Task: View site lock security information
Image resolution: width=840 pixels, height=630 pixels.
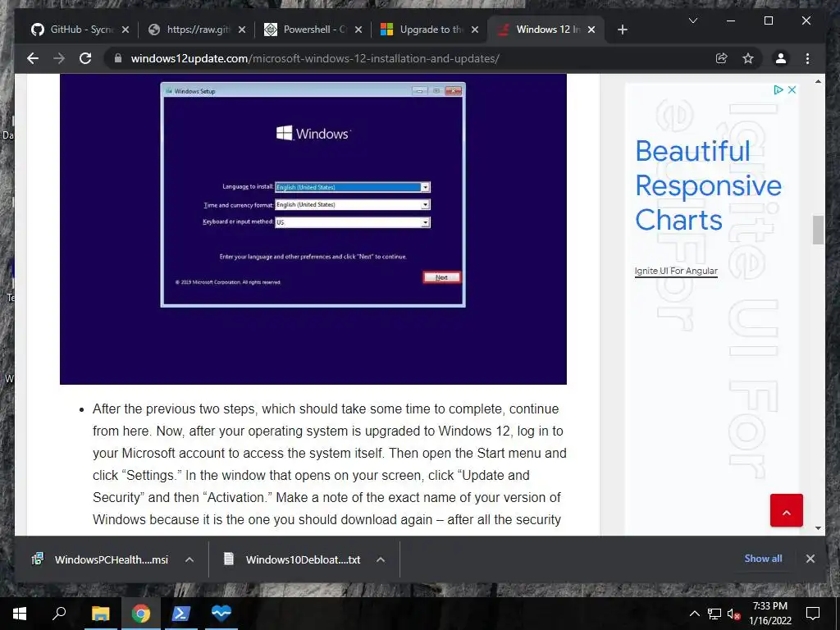Action: pyautogui.click(x=118, y=58)
